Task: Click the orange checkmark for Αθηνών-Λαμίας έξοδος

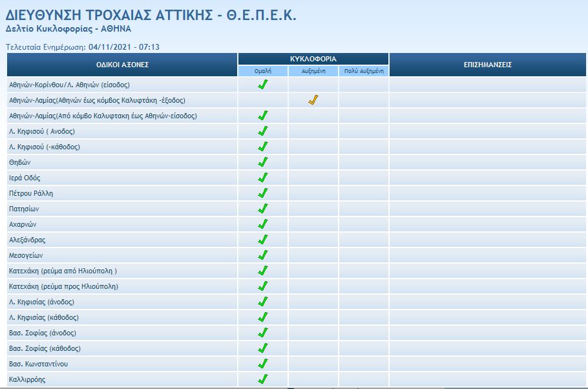Action: 313,100
